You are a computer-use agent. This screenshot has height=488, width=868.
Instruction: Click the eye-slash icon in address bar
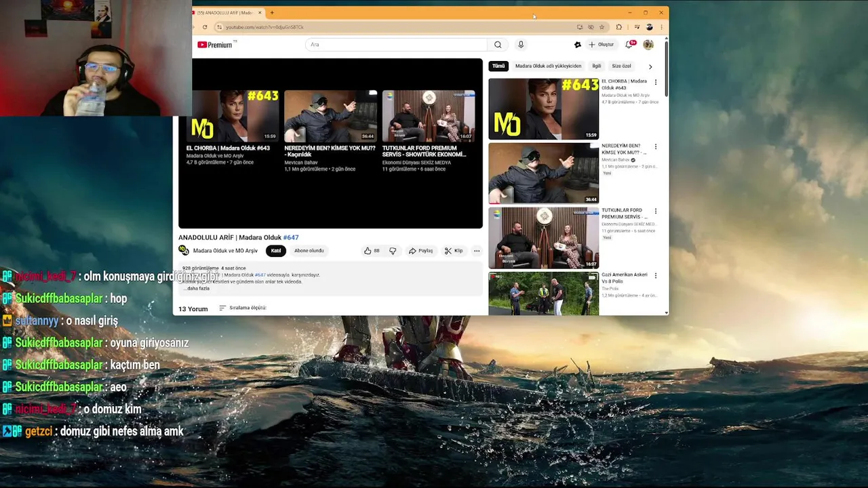coord(591,27)
